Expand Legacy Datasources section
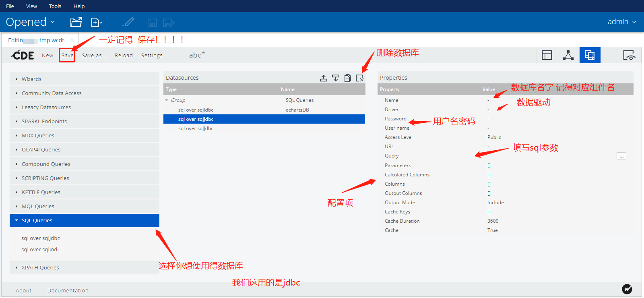The width and height of the screenshot is (644, 298). [85, 107]
